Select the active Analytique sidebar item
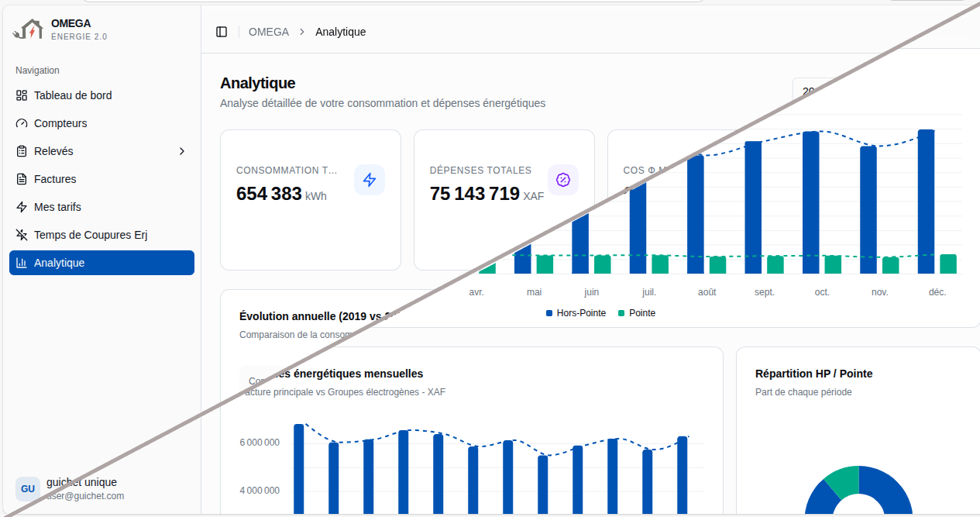This screenshot has height=517, width=980. click(x=101, y=263)
